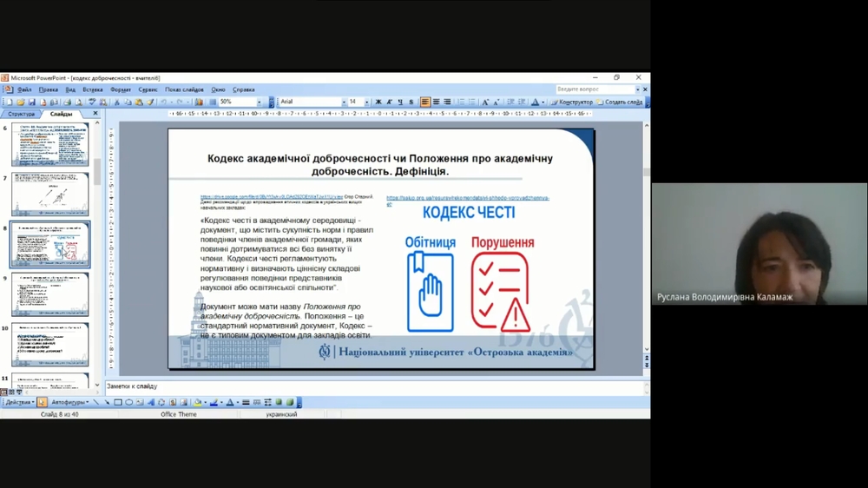Open the Arial font dropdown
The width and height of the screenshot is (868, 488).
tap(344, 102)
